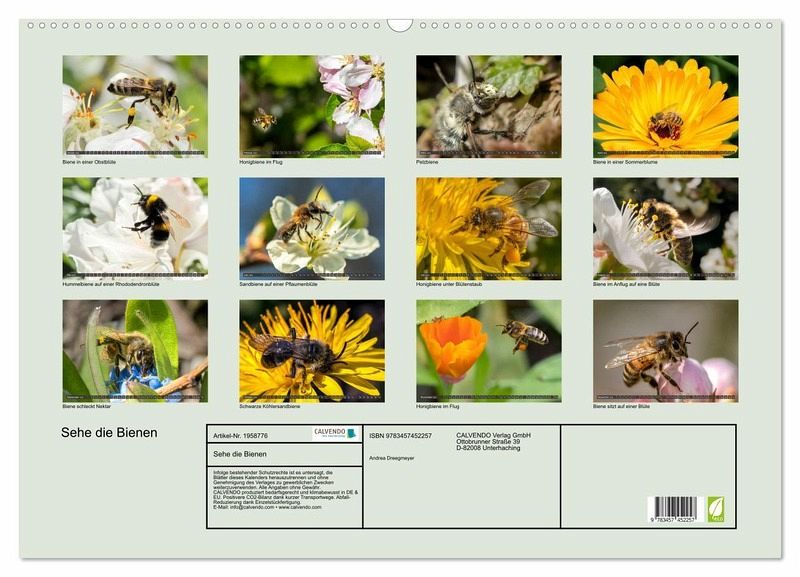
Task: Click the 'Biene in einer Sommerblume' thumbnail
Action: (666, 106)
